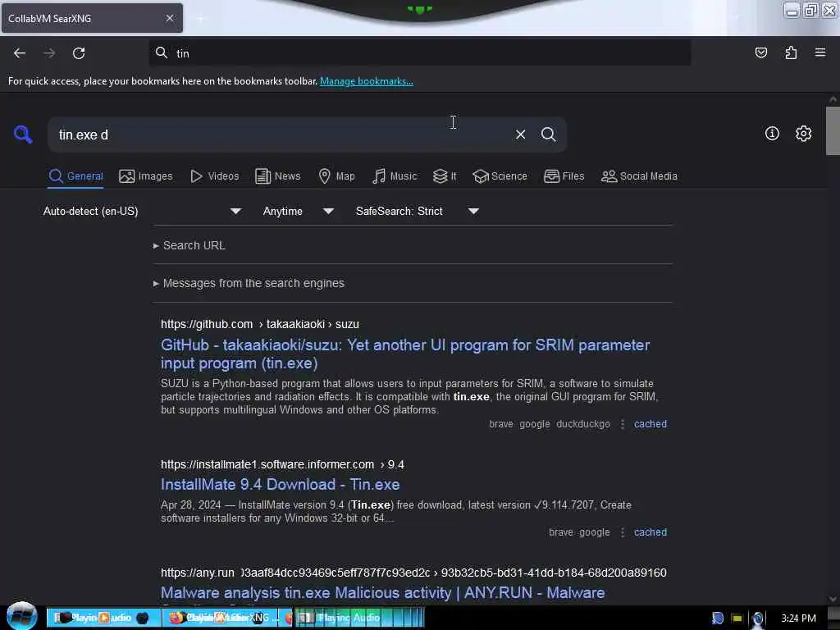The image size is (840, 630).
Task: Open the browser extensions puzzle icon
Action: (791, 52)
